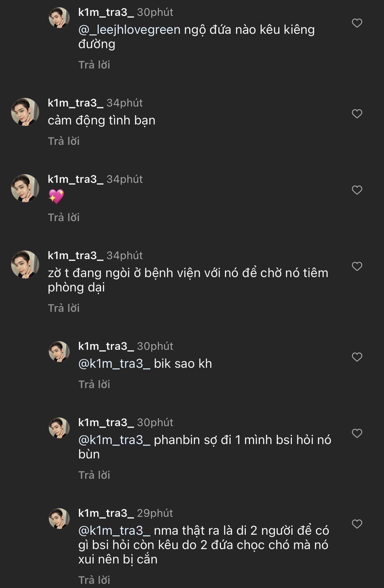Tap heart on the sparkling heart emoji comment
Screen dimensions: 384x588
tap(357, 190)
